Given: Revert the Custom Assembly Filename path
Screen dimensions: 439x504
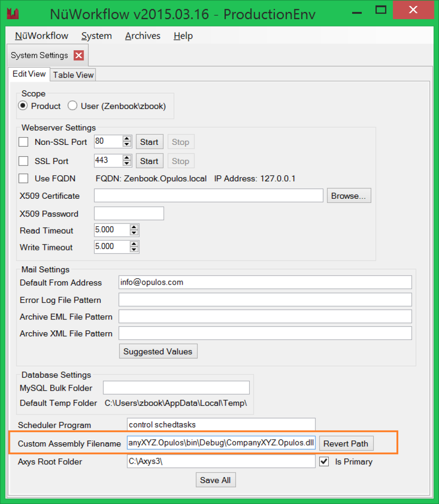Looking at the screenshot, I should pos(346,443).
